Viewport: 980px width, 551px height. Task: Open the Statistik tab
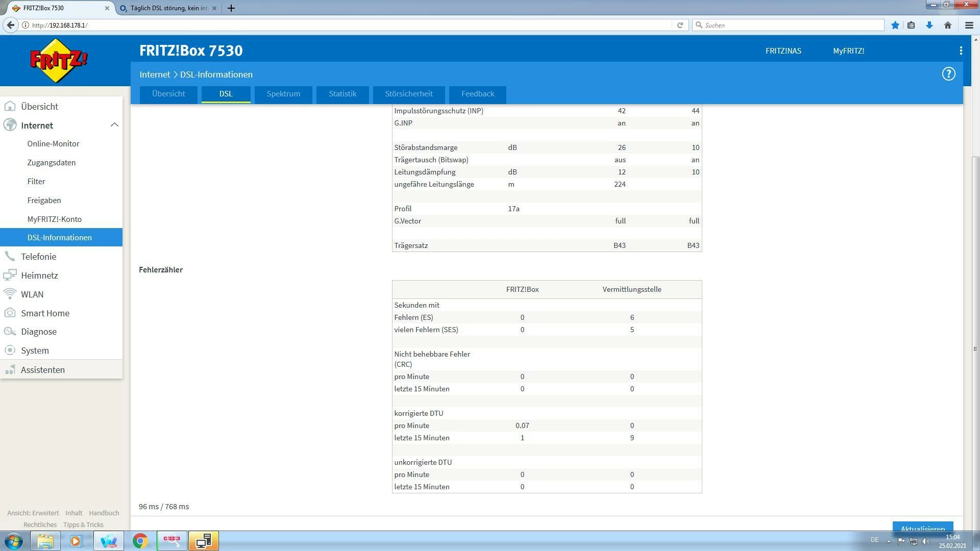(x=342, y=94)
